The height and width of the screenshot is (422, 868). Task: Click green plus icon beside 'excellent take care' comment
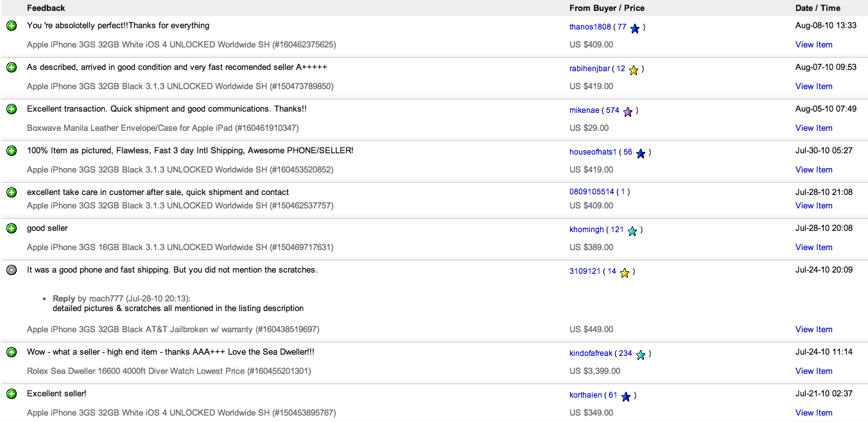click(x=12, y=192)
